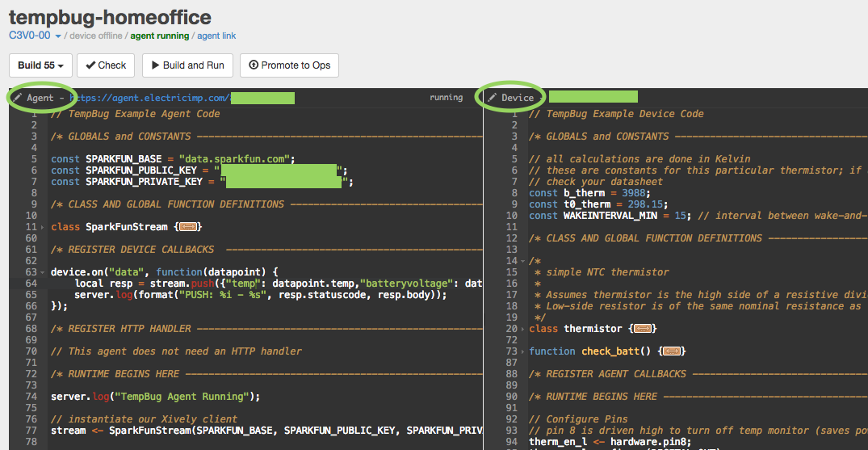
Task: Open the agent.electricimp.com URL
Action: coord(149,98)
